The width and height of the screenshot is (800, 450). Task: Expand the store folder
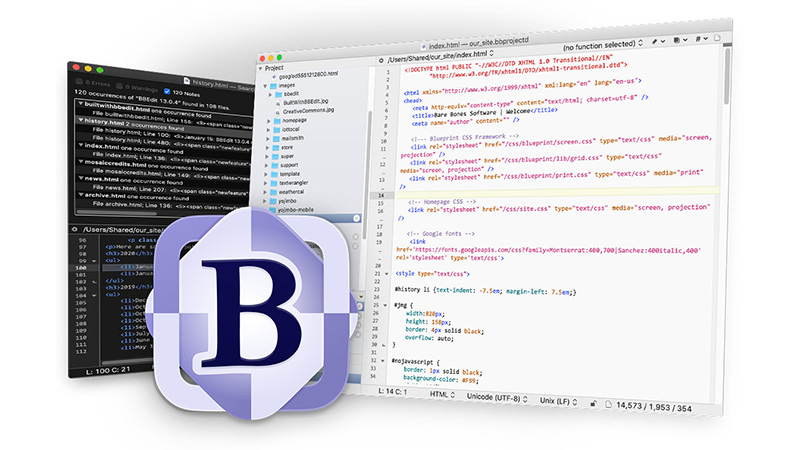pyautogui.click(x=267, y=148)
